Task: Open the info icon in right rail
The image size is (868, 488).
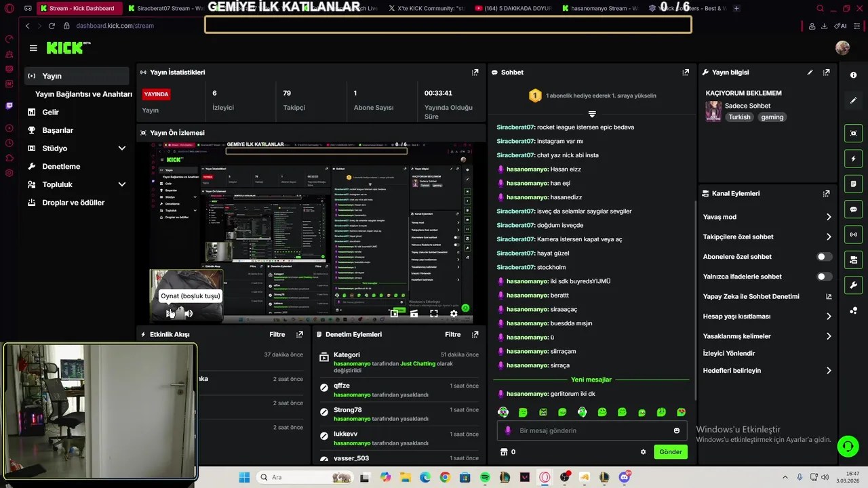Action: (x=853, y=75)
